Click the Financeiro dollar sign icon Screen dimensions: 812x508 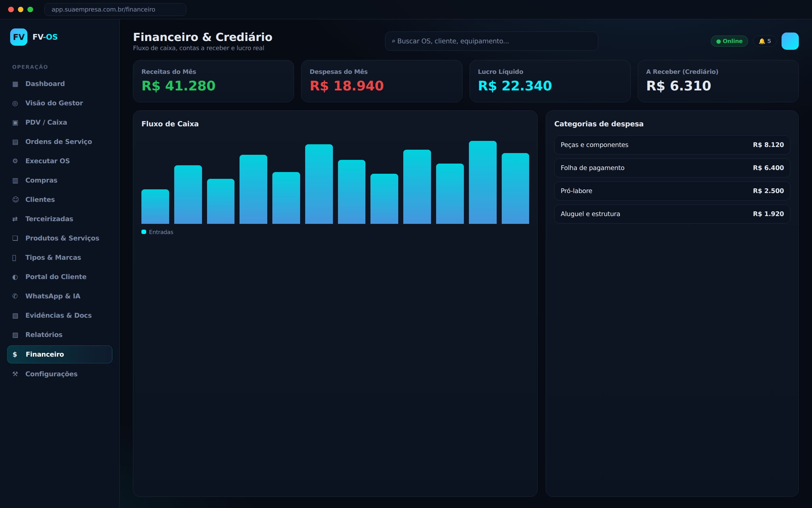coord(15,354)
